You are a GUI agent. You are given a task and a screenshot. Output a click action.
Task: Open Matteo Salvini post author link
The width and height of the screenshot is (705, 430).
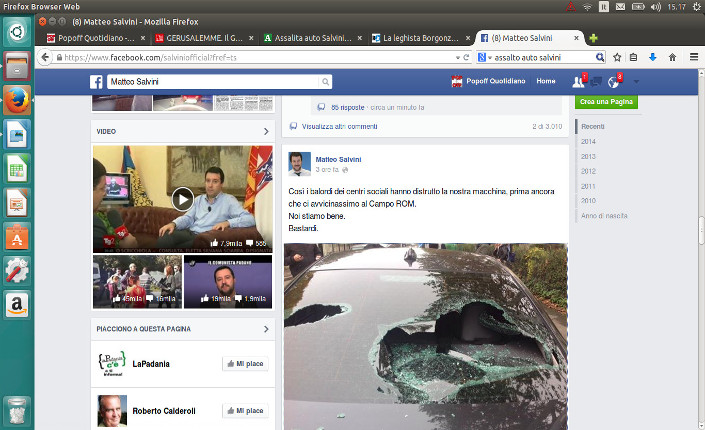(338, 159)
